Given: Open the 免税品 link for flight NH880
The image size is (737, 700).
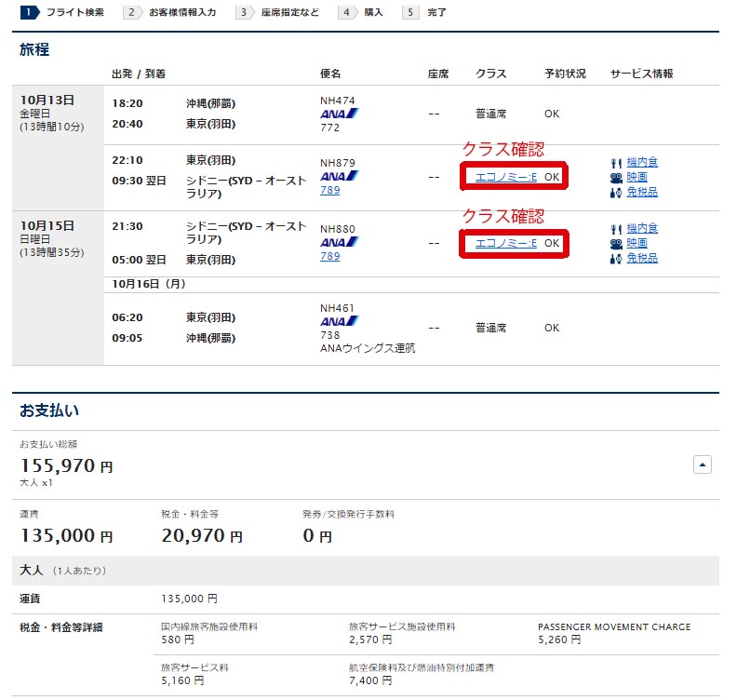Looking at the screenshot, I should point(641,258).
